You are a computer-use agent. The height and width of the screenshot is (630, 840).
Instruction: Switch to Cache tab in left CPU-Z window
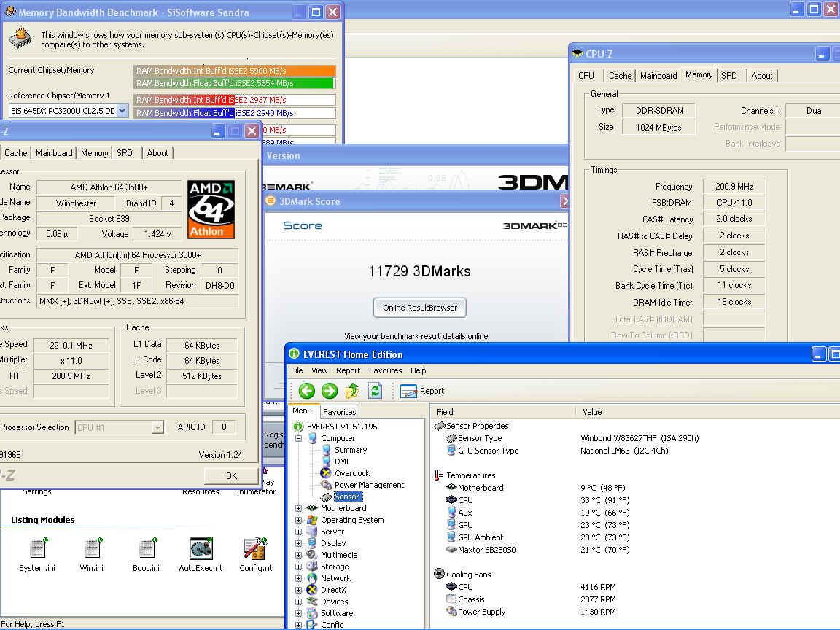(x=15, y=153)
